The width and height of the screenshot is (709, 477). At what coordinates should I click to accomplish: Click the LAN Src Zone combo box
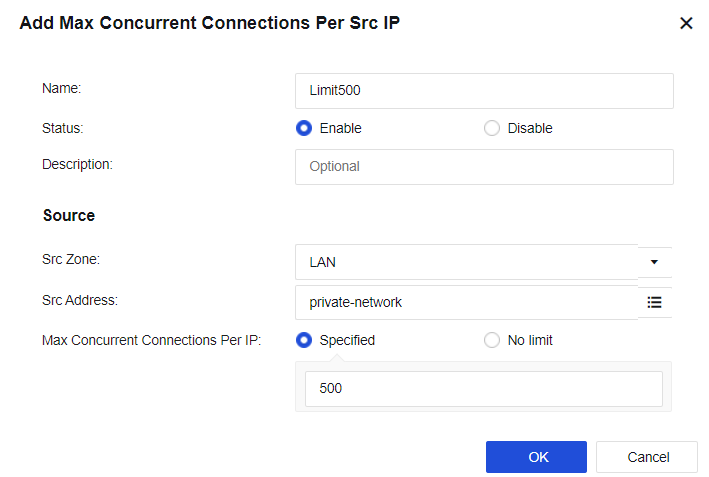point(466,262)
